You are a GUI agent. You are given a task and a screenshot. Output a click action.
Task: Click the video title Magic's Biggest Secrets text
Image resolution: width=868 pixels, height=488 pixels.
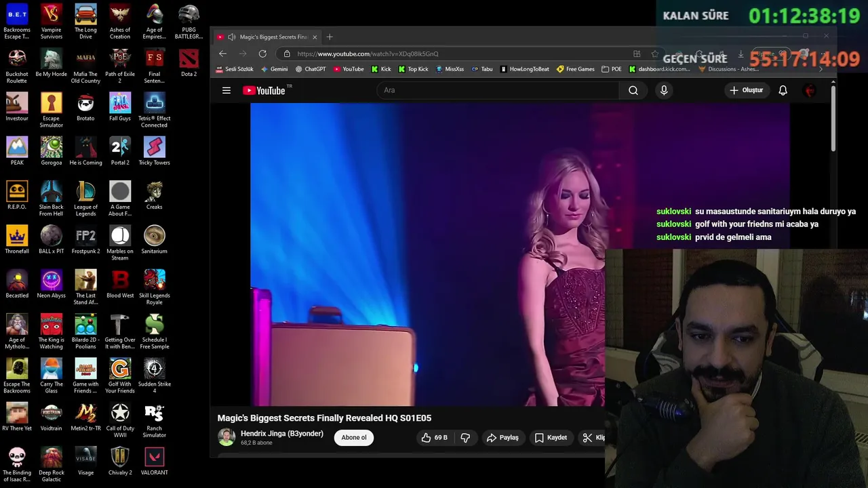click(x=324, y=418)
